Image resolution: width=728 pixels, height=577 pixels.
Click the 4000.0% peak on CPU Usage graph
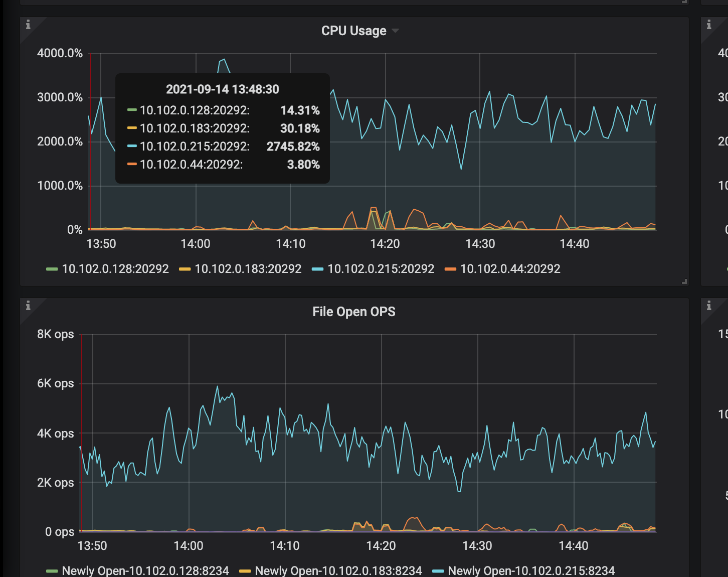pos(223,60)
